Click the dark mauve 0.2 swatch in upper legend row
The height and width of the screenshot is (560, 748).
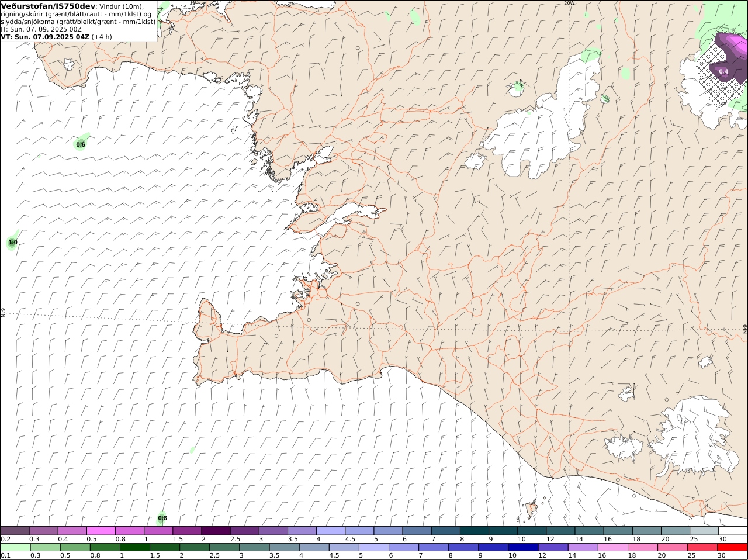pos(15,531)
